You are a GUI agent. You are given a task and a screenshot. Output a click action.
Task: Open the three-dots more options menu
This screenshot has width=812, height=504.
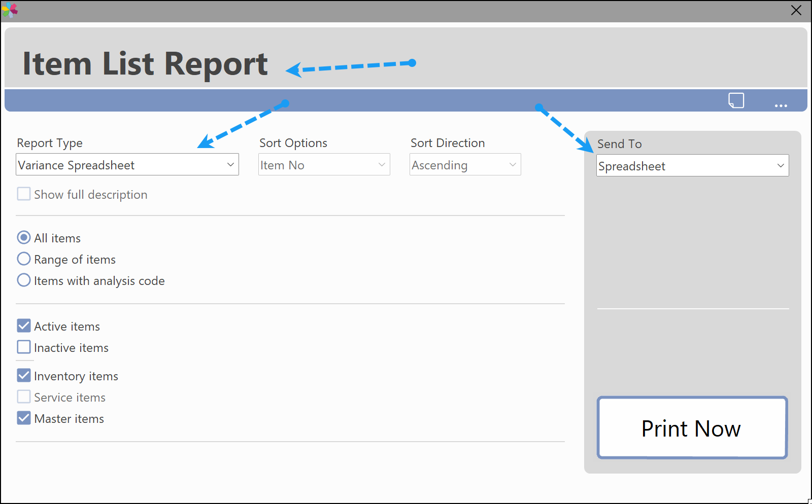pos(781,105)
